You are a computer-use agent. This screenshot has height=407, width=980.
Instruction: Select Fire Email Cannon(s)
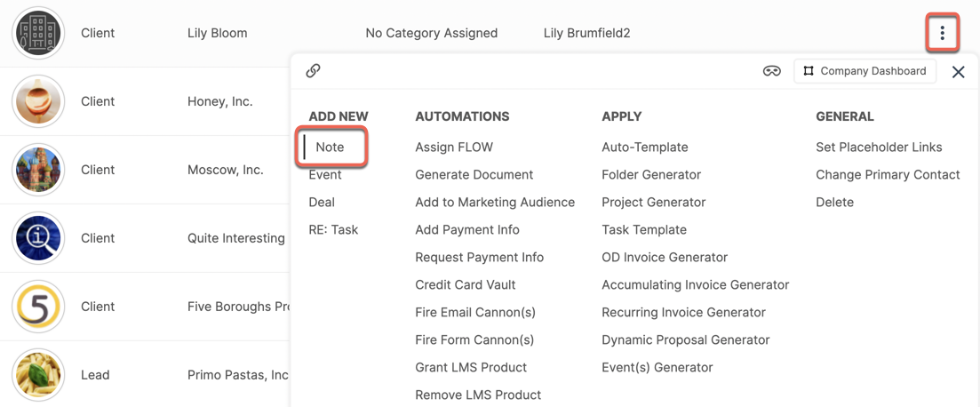pyautogui.click(x=475, y=312)
